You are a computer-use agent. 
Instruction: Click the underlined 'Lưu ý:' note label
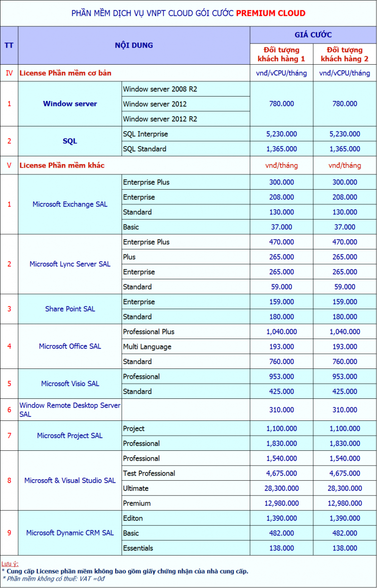10,564
